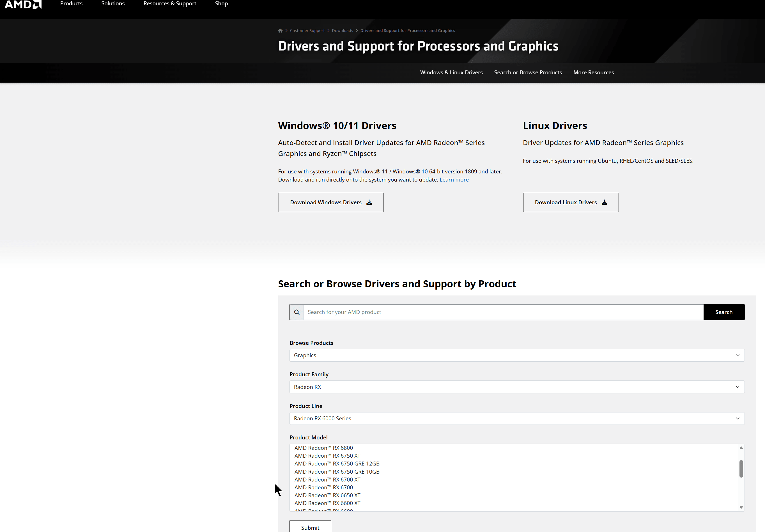This screenshot has height=532, width=765.
Task: Click the home breadcrumb icon
Action: pos(280,31)
